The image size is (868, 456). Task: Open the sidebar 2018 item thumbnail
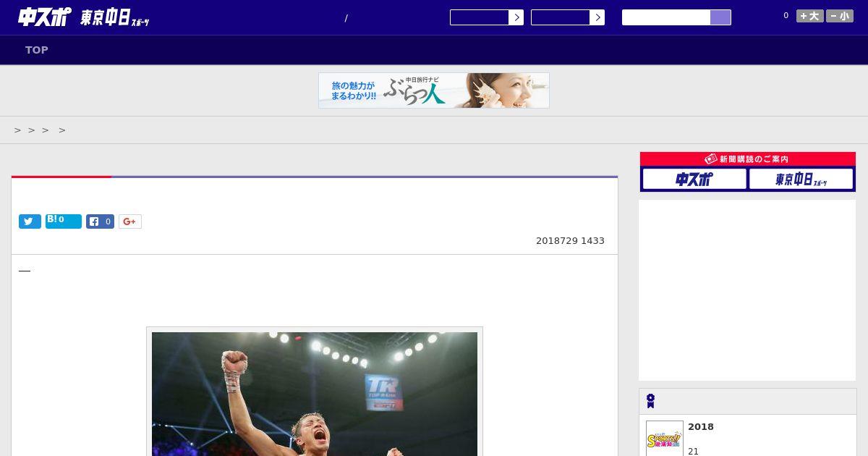(665, 439)
